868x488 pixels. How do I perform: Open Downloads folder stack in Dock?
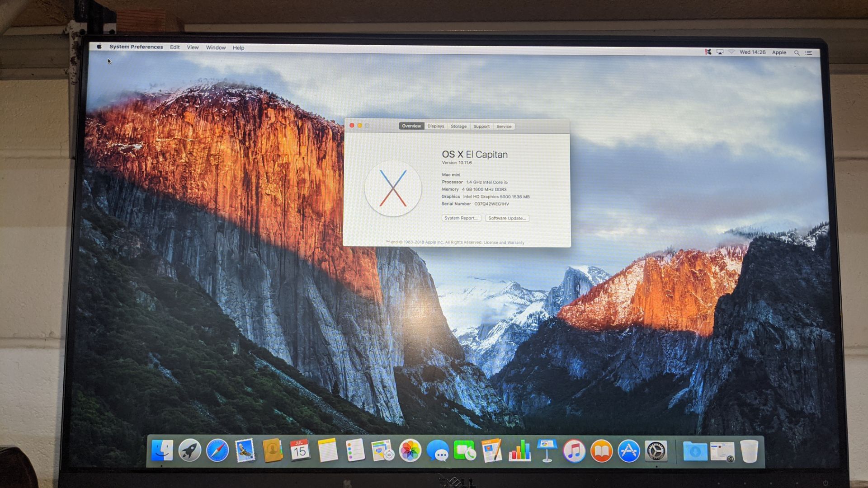tap(695, 451)
